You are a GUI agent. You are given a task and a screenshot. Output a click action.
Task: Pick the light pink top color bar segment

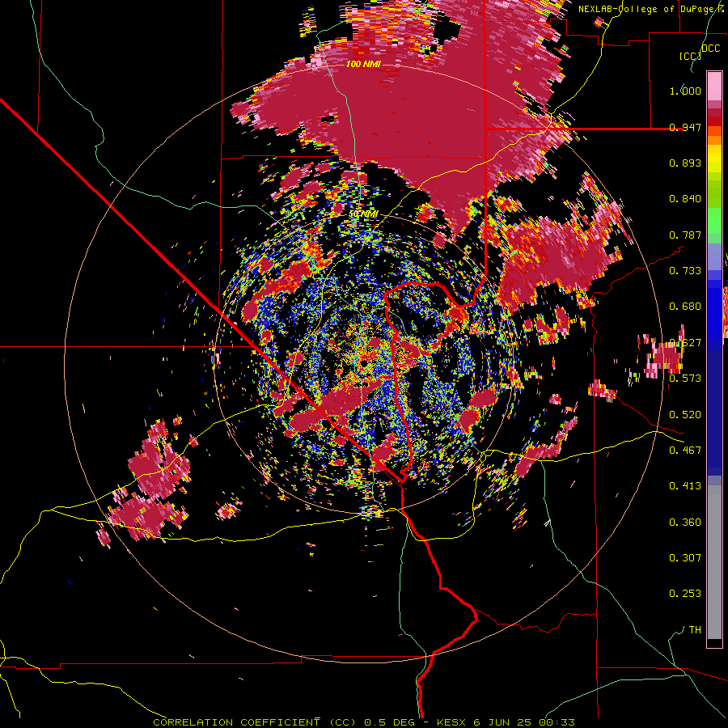(x=714, y=86)
